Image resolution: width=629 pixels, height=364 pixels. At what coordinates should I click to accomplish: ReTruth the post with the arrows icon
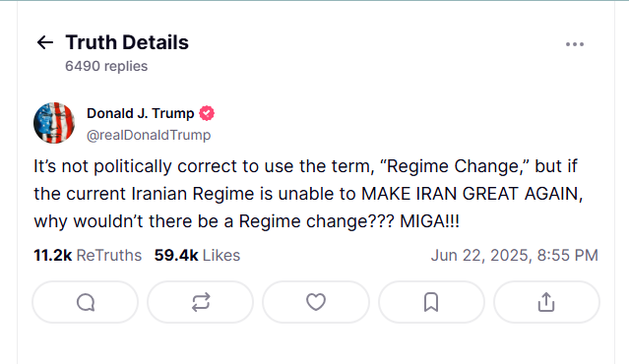pos(201,302)
